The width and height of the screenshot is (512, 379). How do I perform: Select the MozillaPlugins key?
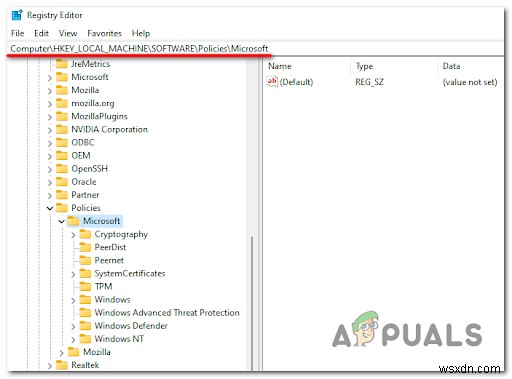99,116
